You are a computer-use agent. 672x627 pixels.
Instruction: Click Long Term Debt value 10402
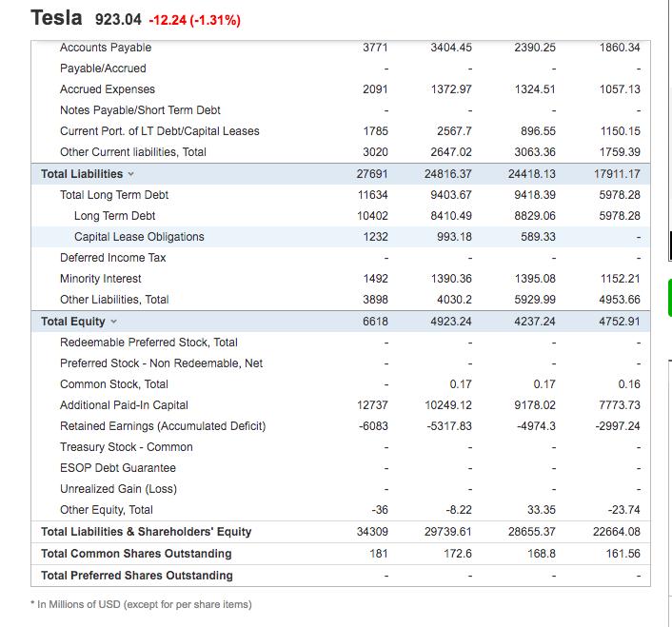372,216
